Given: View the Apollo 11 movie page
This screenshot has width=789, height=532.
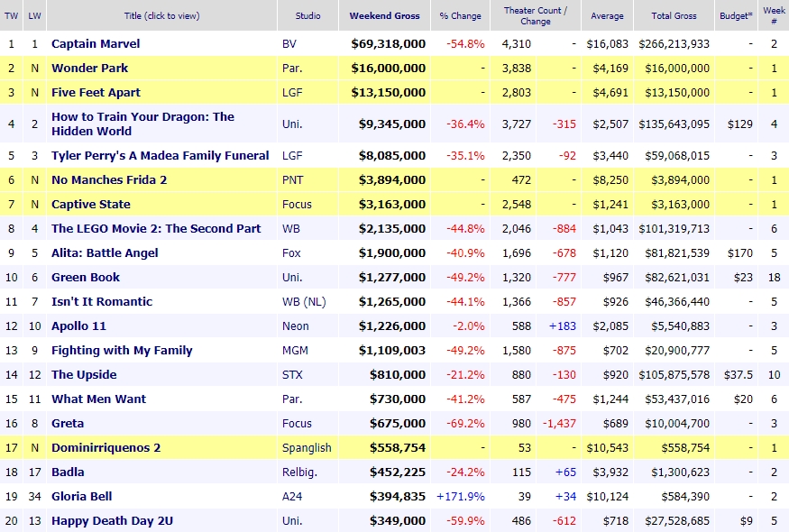Looking at the screenshot, I should (x=79, y=326).
